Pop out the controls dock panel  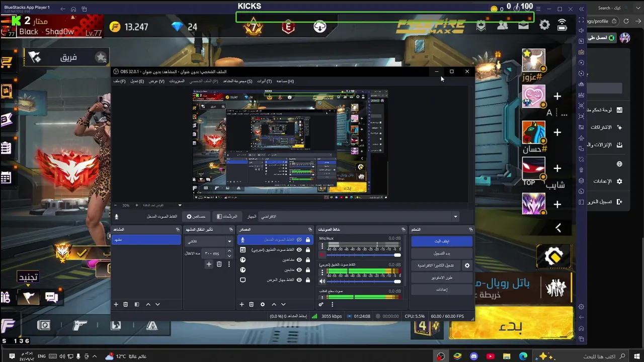pos(470,229)
